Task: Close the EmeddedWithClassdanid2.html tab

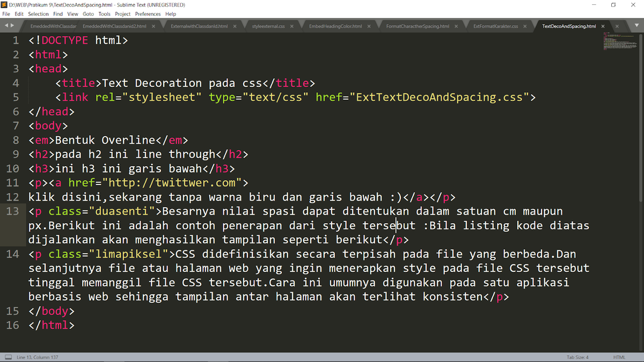Action: tap(153, 26)
